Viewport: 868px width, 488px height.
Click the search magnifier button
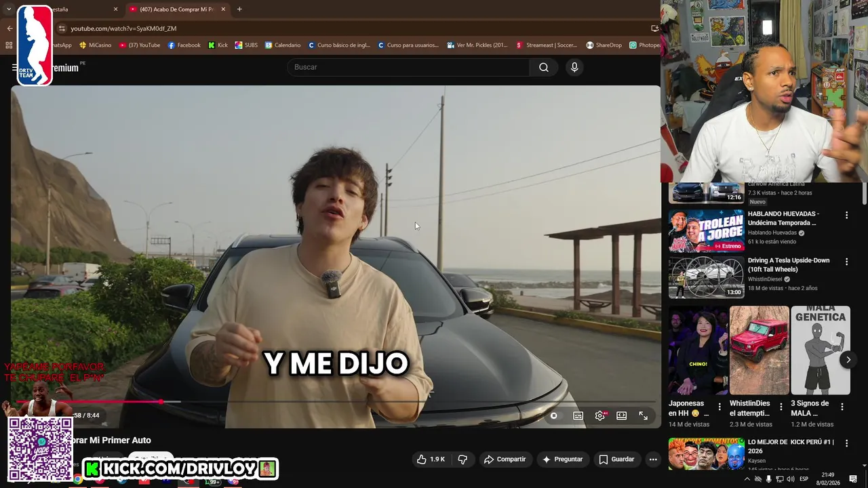point(544,67)
